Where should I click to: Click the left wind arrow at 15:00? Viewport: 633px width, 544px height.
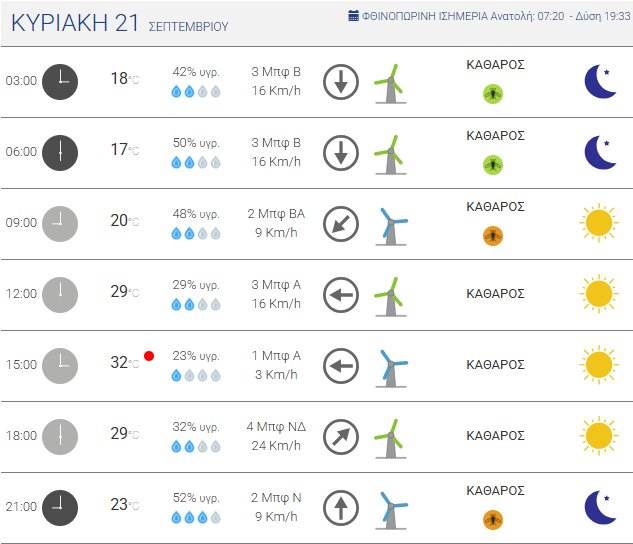point(341,365)
